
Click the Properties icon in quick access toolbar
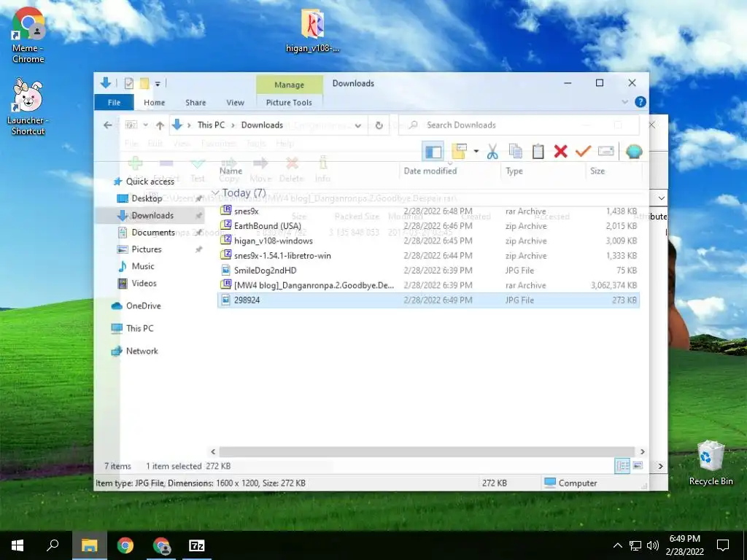click(x=129, y=83)
